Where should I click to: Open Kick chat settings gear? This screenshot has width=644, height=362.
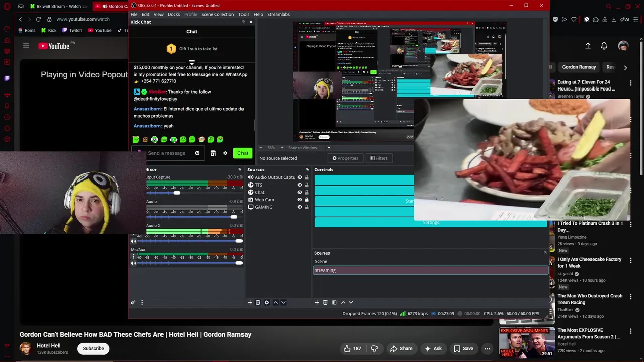click(225, 153)
